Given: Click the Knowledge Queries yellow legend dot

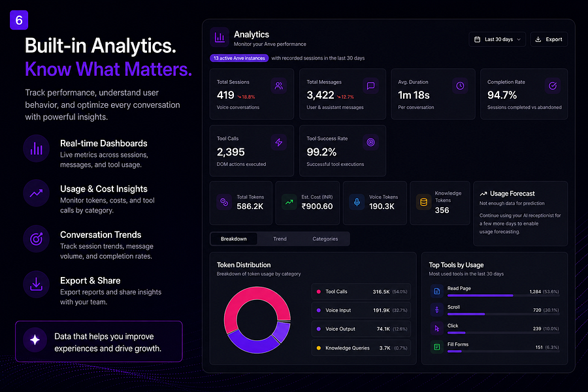Looking at the screenshot, I should point(319,348).
